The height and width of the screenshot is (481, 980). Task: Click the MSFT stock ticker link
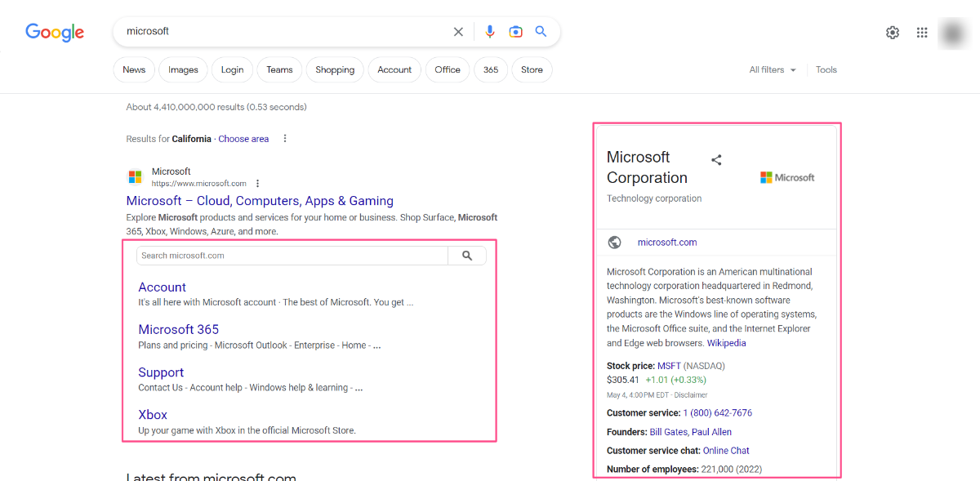669,366
